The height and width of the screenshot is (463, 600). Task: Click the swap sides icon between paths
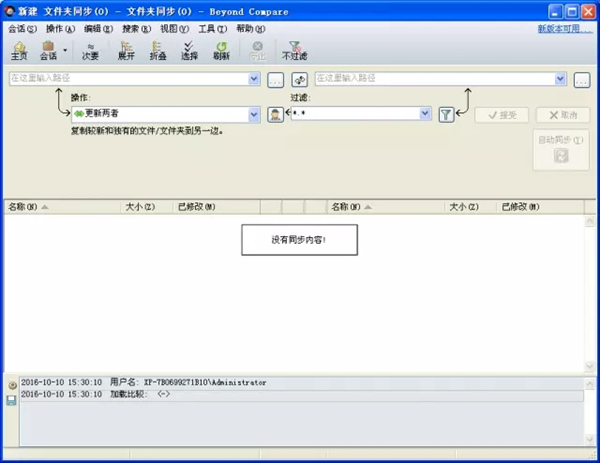[x=300, y=80]
